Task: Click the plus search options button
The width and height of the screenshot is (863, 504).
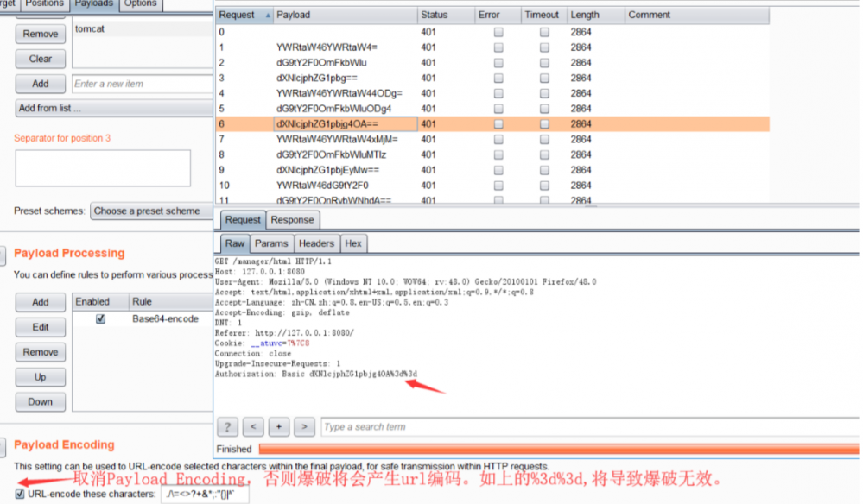Action: coord(278,426)
